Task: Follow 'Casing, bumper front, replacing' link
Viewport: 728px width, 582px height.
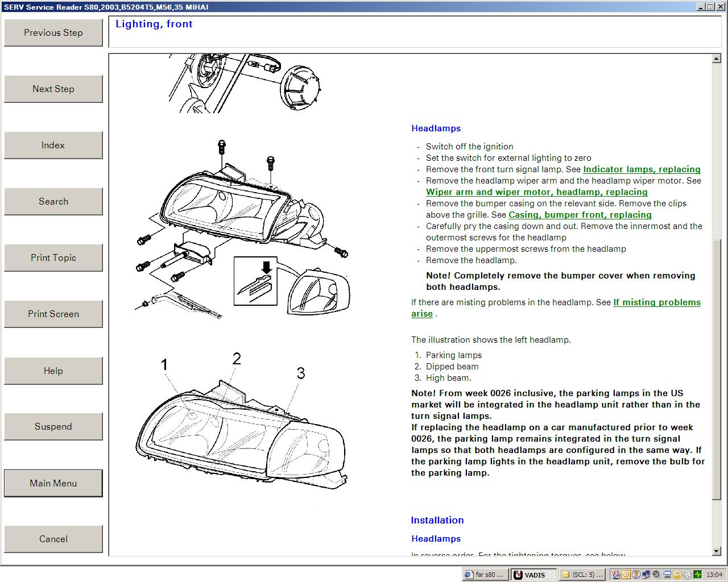Action: pyautogui.click(x=580, y=215)
